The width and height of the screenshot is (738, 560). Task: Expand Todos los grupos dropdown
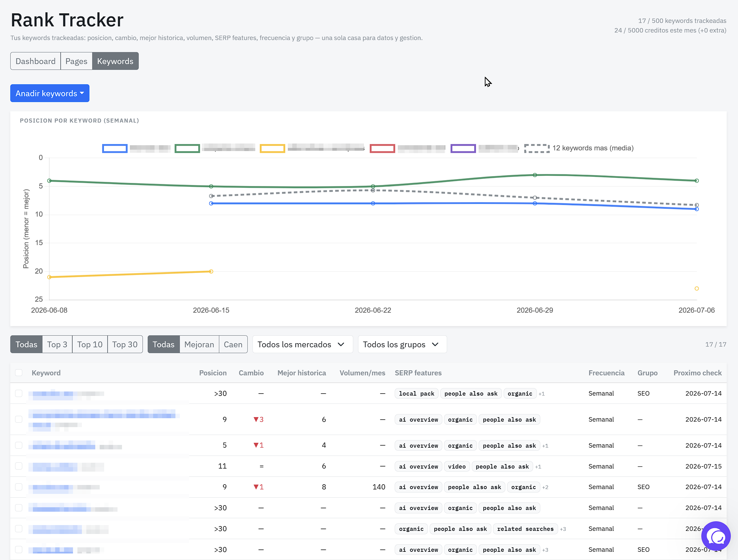402,344
